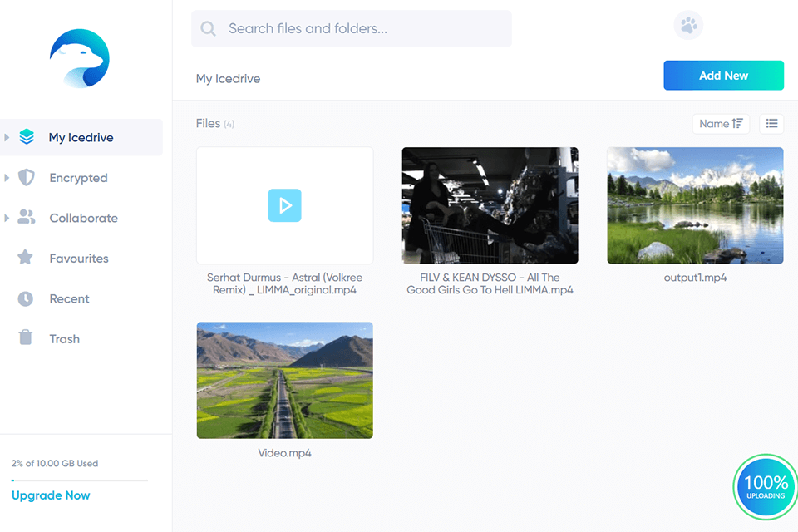798x532 pixels.
Task: Click the Add New button
Action: coord(724,76)
